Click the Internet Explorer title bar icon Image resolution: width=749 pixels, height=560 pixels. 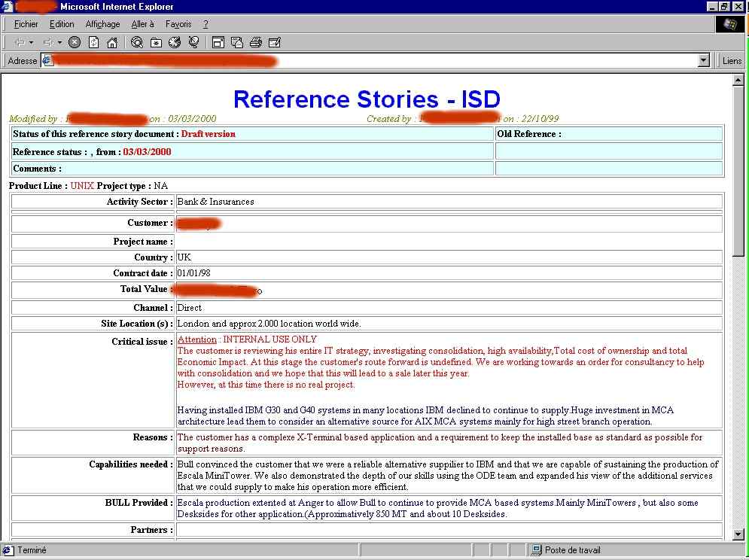pos(7,6)
